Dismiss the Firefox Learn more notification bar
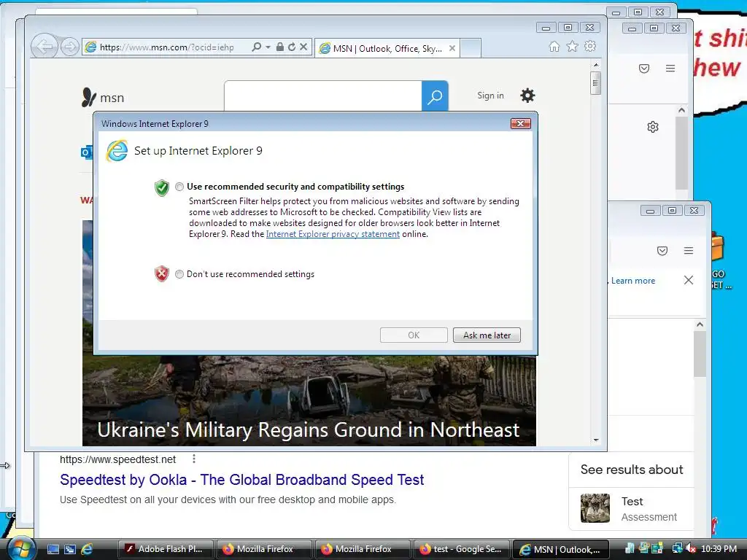Screen dimensions: 747x560 tap(689, 280)
